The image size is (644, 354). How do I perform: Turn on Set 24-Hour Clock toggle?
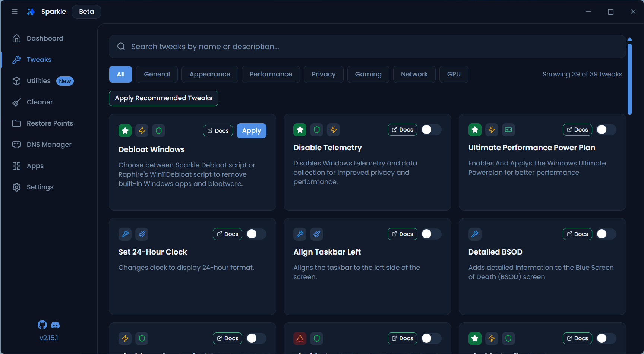(x=256, y=234)
